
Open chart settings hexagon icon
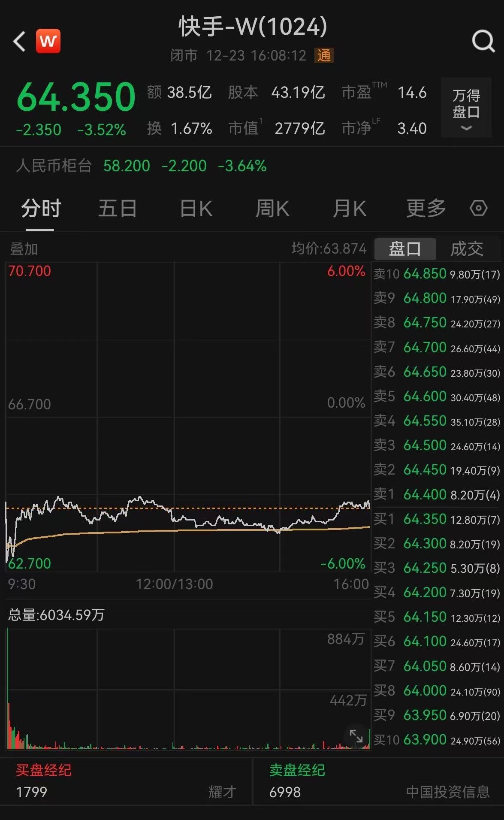pos(478,209)
